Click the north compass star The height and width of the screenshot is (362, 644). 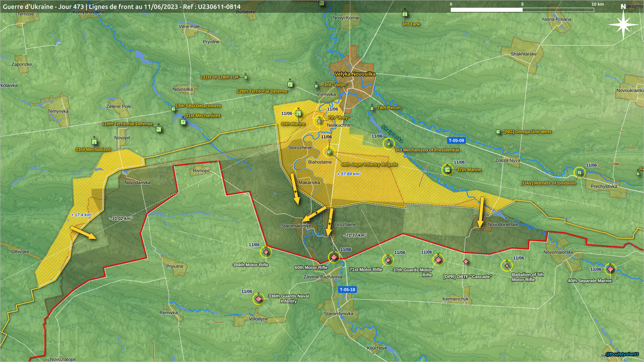623,24
